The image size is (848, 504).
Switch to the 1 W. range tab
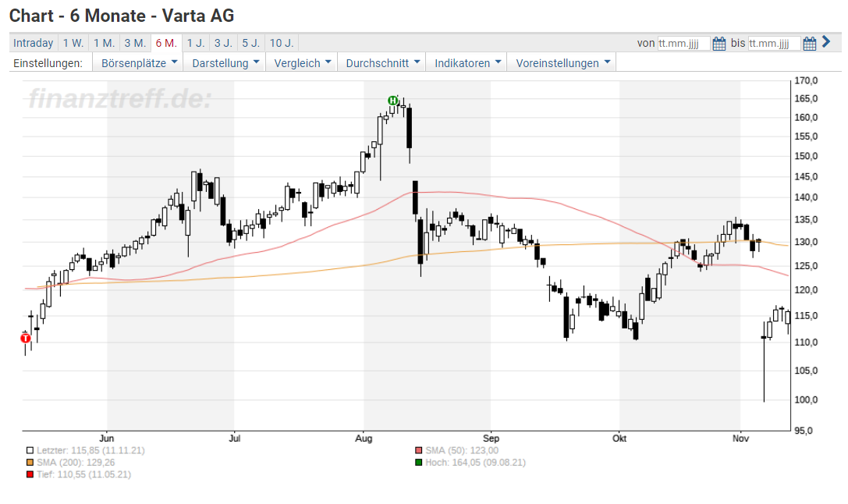pyautogui.click(x=73, y=43)
